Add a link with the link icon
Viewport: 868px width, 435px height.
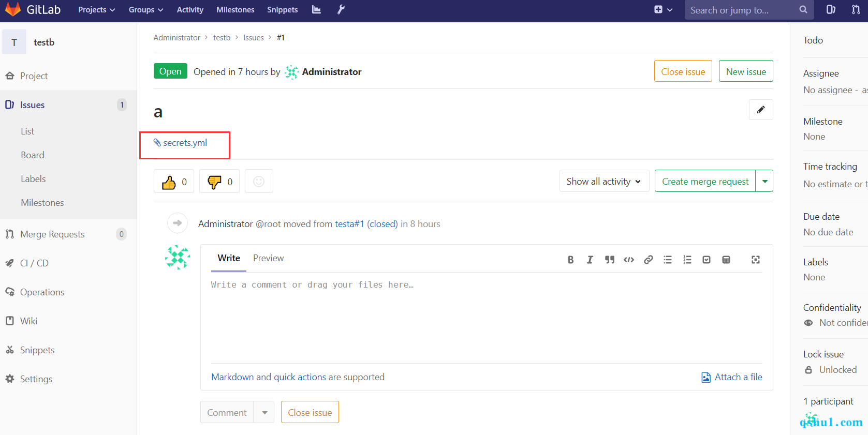pyautogui.click(x=648, y=260)
